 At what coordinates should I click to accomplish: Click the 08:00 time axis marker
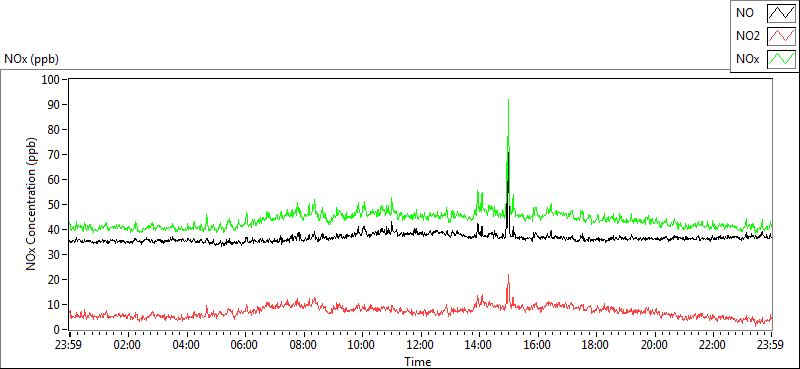point(304,345)
